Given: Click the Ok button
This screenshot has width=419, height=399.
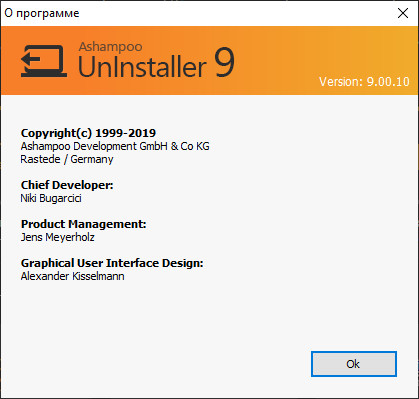Looking at the screenshot, I should point(354,364).
